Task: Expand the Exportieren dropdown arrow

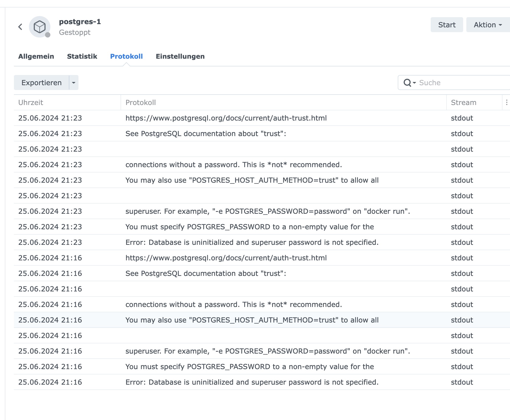Action: (x=74, y=82)
